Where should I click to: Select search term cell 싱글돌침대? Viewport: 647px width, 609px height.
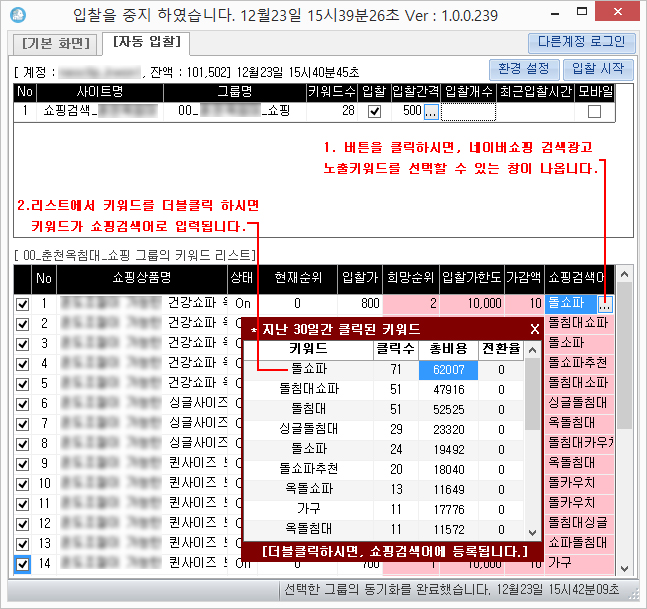pos(579,403)
